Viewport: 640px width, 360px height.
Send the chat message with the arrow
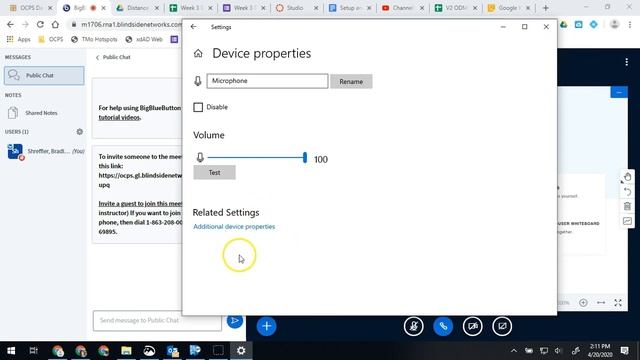[x=235, y=321]
